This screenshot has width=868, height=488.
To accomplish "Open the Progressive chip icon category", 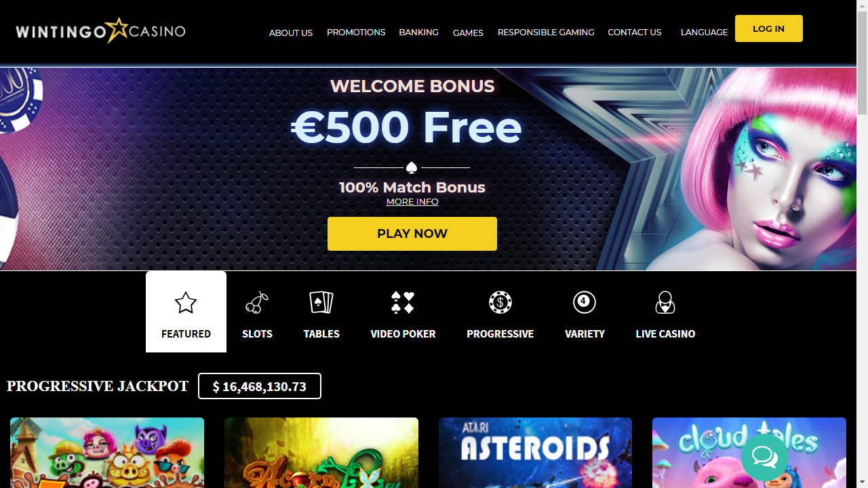I will (500, 302).
